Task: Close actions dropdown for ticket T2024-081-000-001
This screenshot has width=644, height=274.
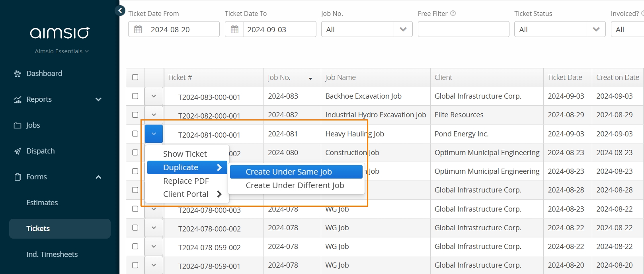Action: pyautogui.click(x=154, y=134)
